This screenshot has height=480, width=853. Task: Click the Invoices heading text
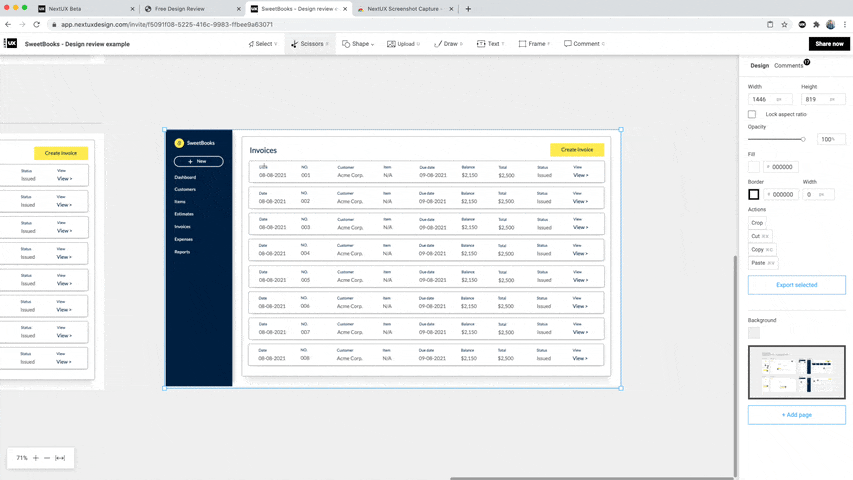(x=263, y=150)
